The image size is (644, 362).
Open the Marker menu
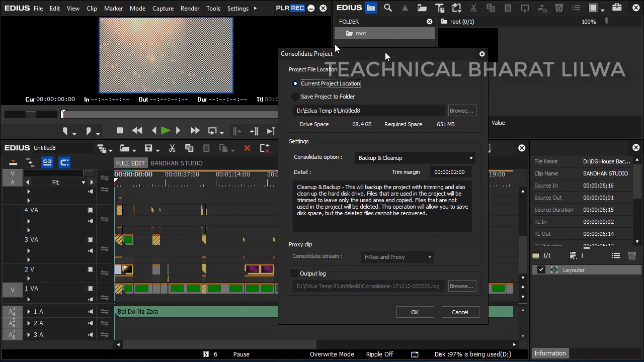tap(113, 9)
